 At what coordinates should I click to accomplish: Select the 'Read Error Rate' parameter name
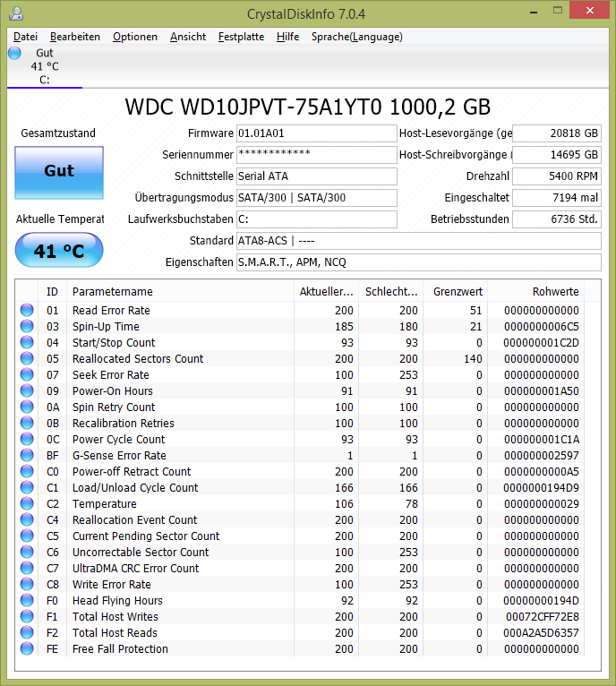[111, 310]
